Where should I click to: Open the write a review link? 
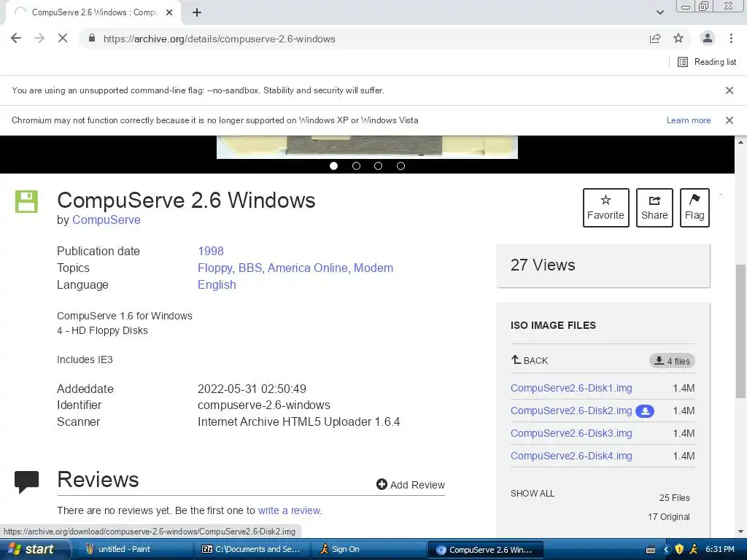click(x=290, y=510)
